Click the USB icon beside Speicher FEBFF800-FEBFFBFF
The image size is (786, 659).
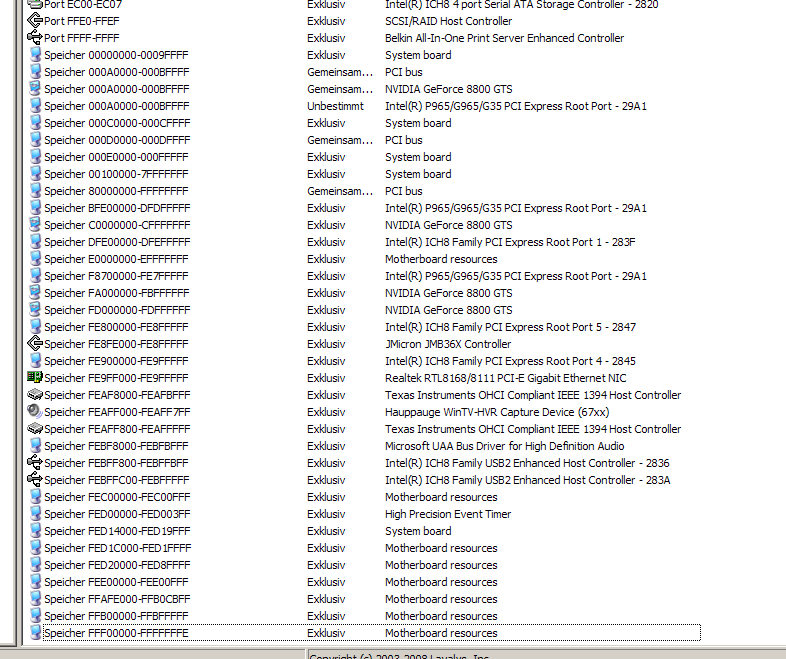[x=35, y=463]
